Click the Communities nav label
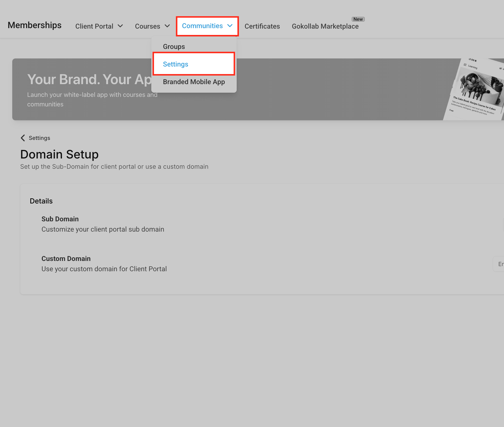The image size is (504, 427). coord(202,26)
